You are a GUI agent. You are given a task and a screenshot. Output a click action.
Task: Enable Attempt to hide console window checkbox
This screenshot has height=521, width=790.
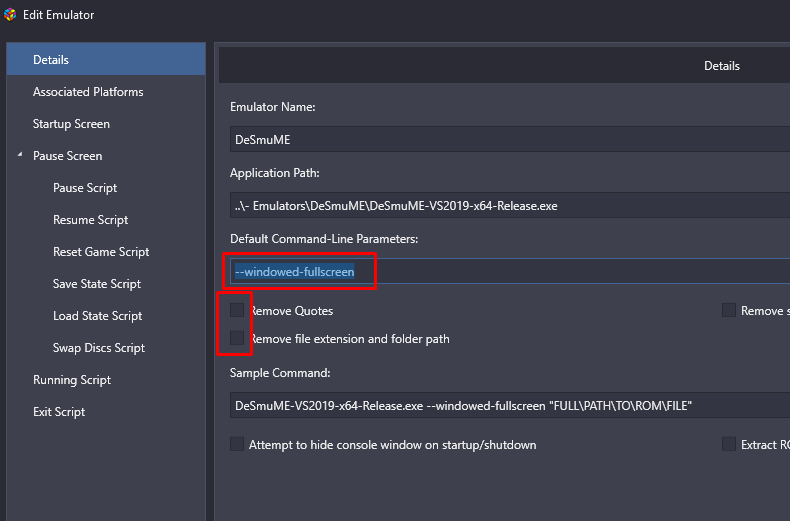(237, 444)
